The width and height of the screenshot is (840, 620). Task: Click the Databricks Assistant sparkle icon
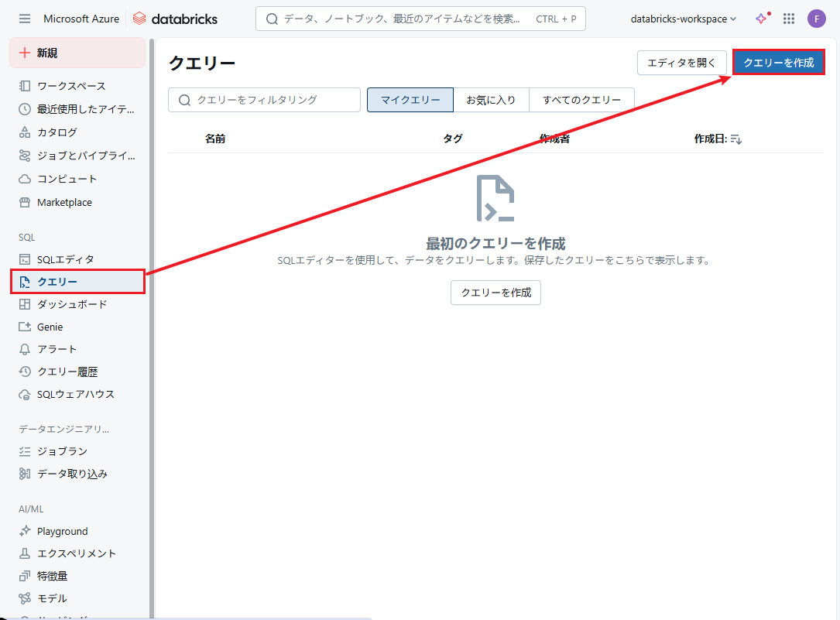click(x=762, y=19)
